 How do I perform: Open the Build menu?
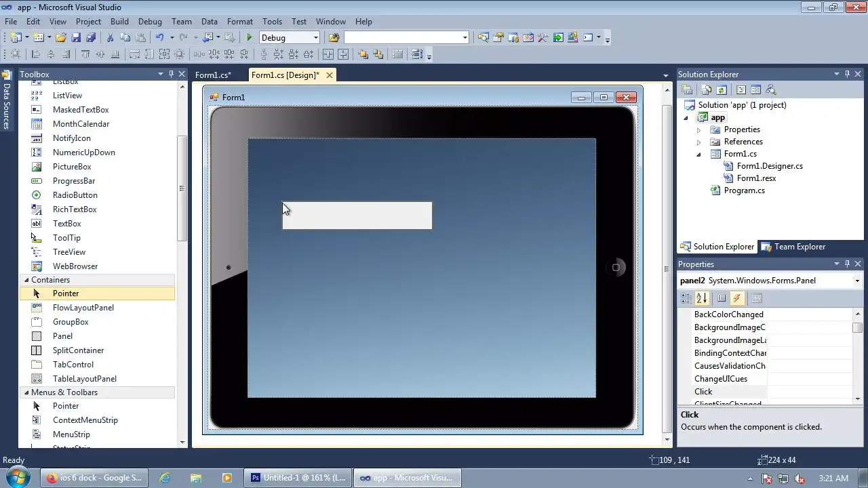[119, 22]
